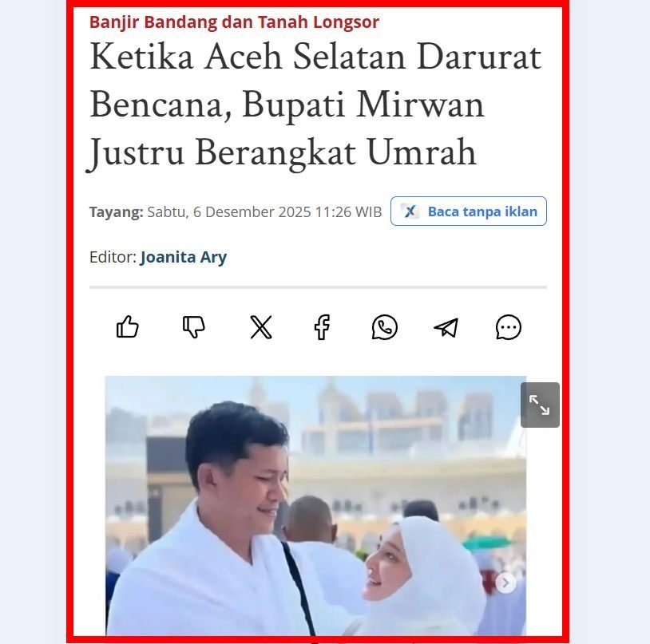Share the article on X
The height and width of the screenshot is (644, 650).
[x=261, y=327]
